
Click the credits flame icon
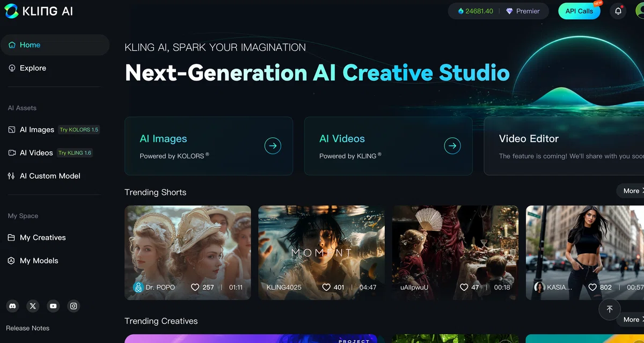[460, 11]
